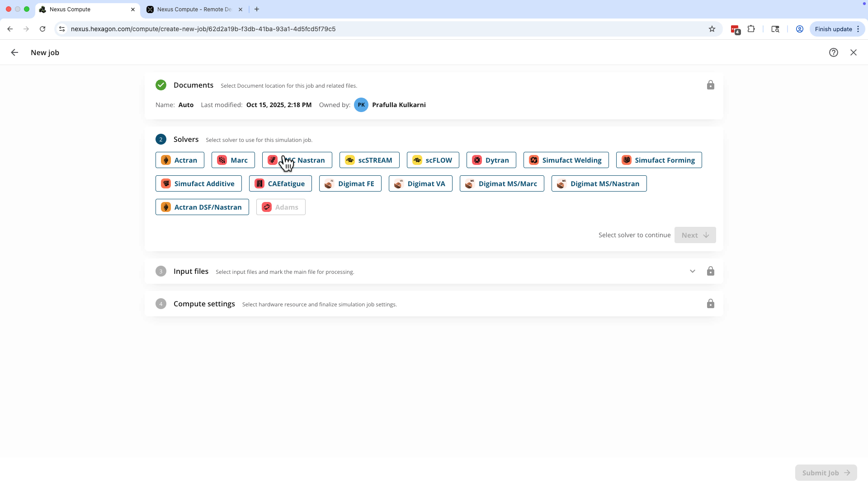Image resolution: width=868 pixels, height=488 pixels.
Task: Switch to Nexus Compute Remote Desktop tab
Action: click(194, 9)
